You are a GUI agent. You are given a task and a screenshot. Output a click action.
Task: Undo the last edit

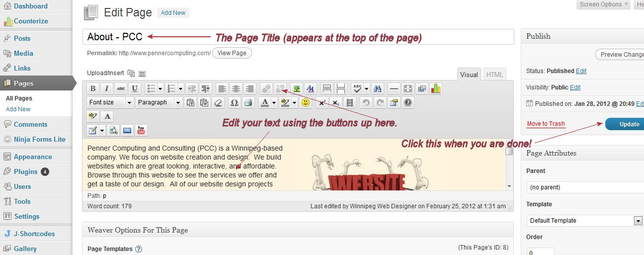tap(366, 102)
